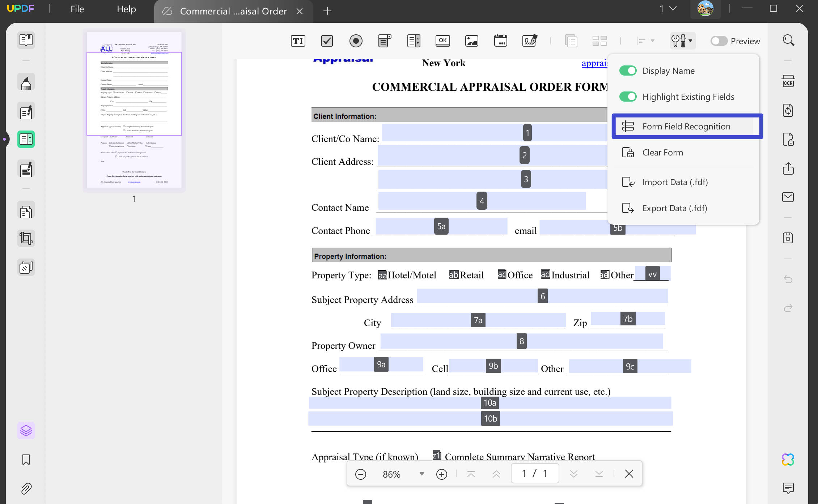Insert a signature field

[530, 41]
